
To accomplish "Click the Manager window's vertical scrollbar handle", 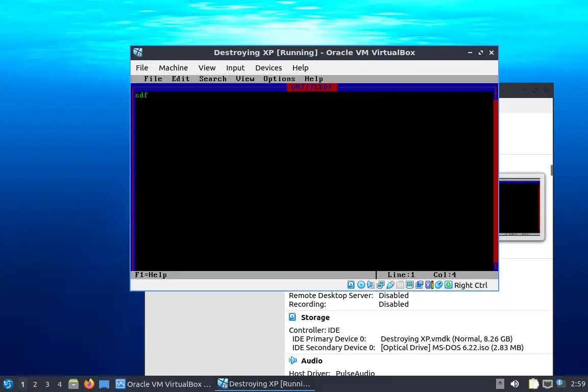I will 552,169.
